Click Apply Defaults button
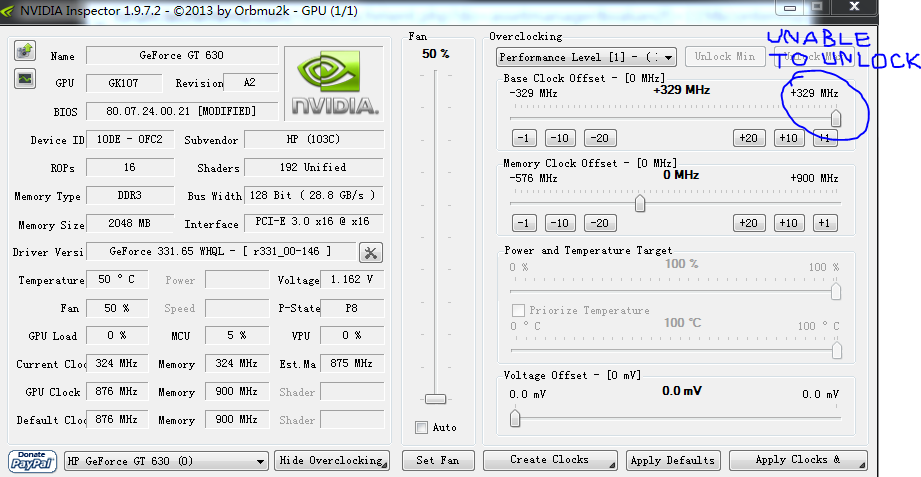The width and height of the screenshot is (921, 477). click(x=673, y=461)
